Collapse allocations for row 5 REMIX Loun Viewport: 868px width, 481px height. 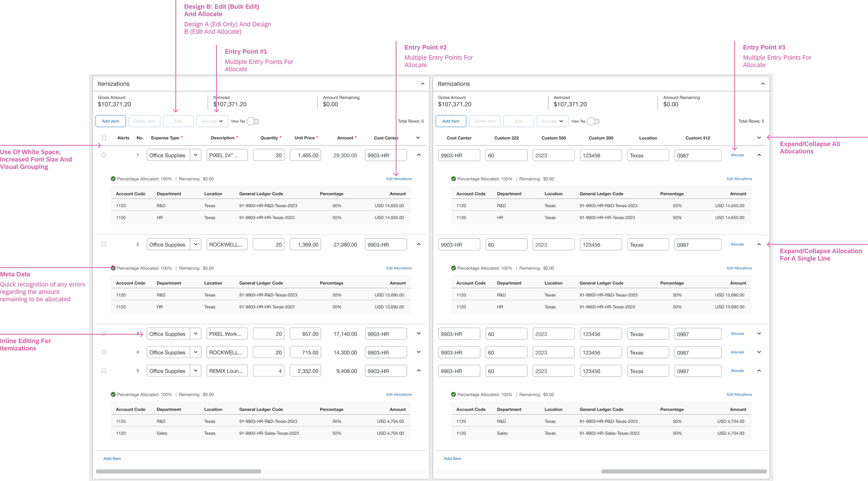point(419,370)
